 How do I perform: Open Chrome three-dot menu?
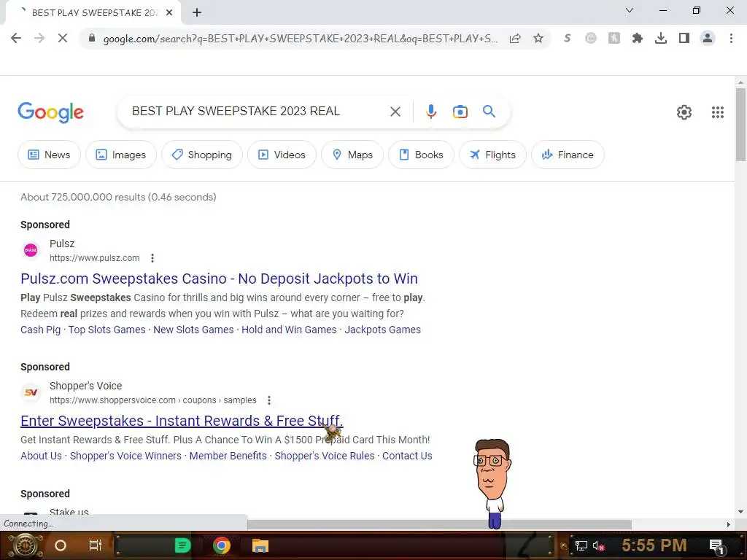tap(731, 38)
